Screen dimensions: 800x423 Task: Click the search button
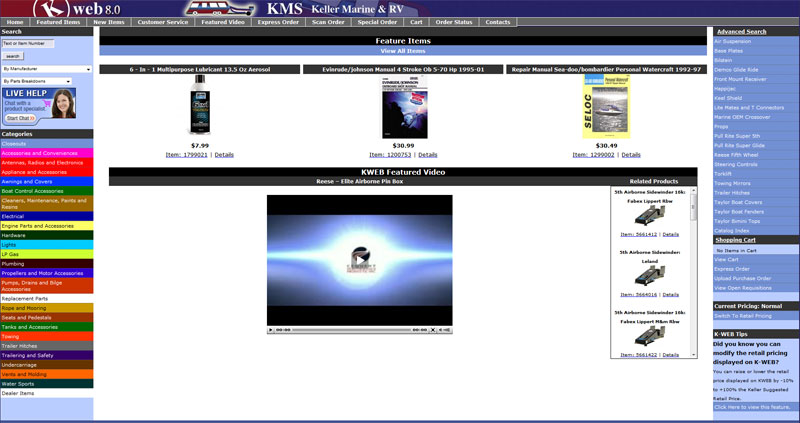[13, 56]
